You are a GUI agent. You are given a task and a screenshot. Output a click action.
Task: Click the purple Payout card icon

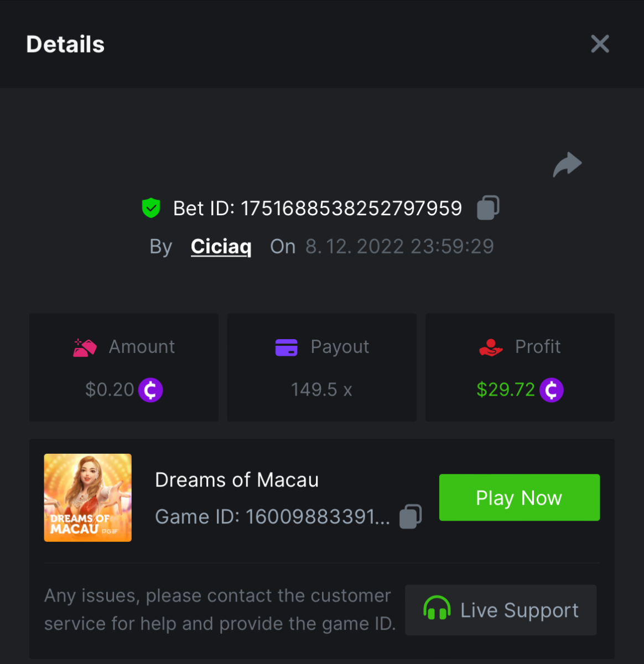click(x=286, y=347)
